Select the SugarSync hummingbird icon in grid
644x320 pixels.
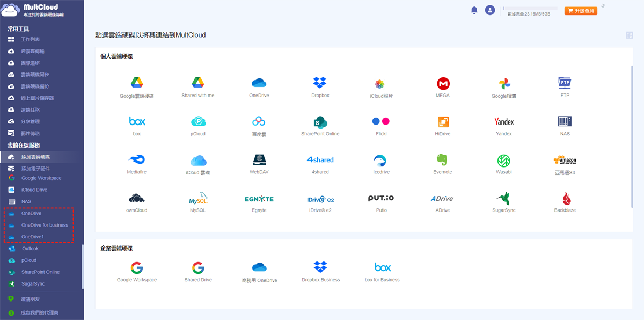coord(504,198)
